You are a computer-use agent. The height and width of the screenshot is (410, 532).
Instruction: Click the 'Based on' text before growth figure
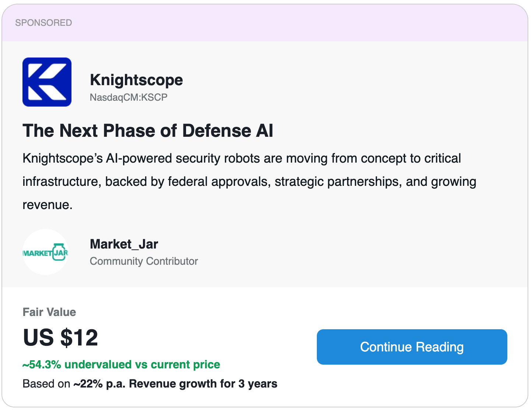(46, 384)
